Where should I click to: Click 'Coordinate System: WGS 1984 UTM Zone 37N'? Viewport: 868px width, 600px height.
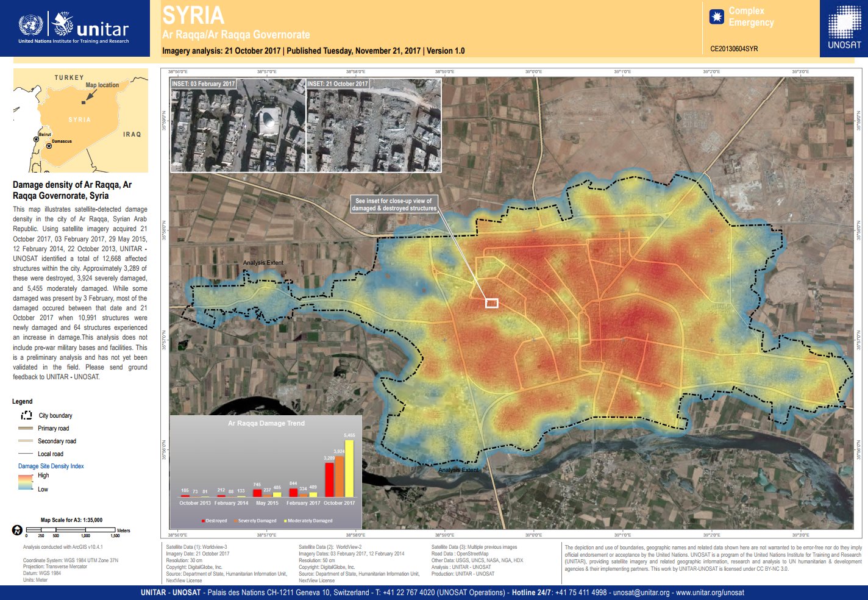click(x=71, y=560)
